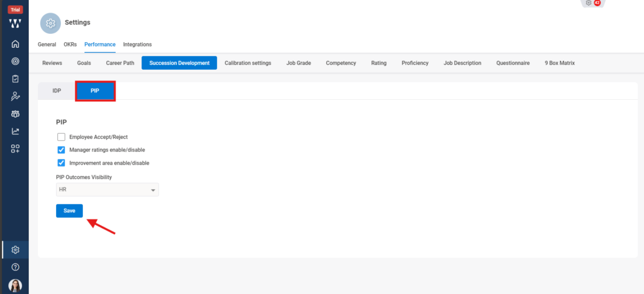Open the Home icon in sidebar
This screenshot has width=644, height=294.
pos(15,43)
